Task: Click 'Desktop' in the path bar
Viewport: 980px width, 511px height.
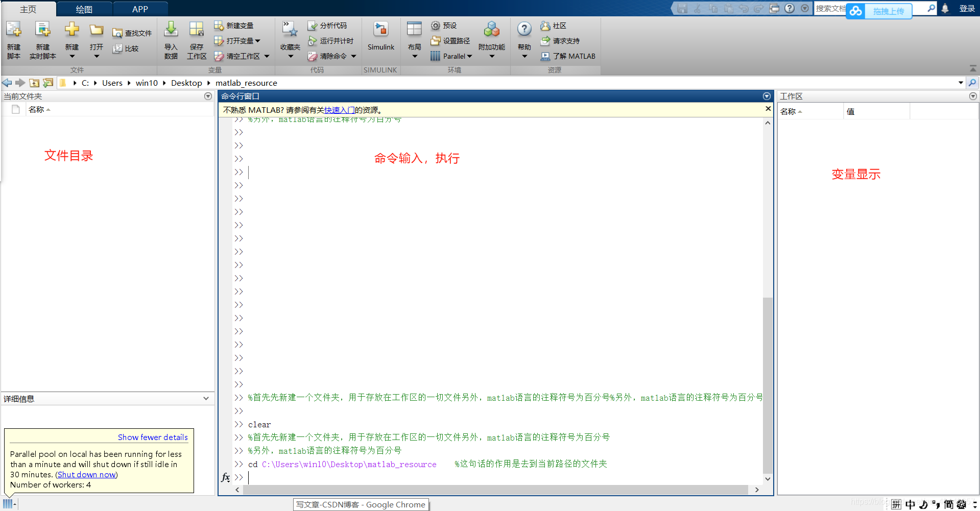Action: (x=186, y=83)
